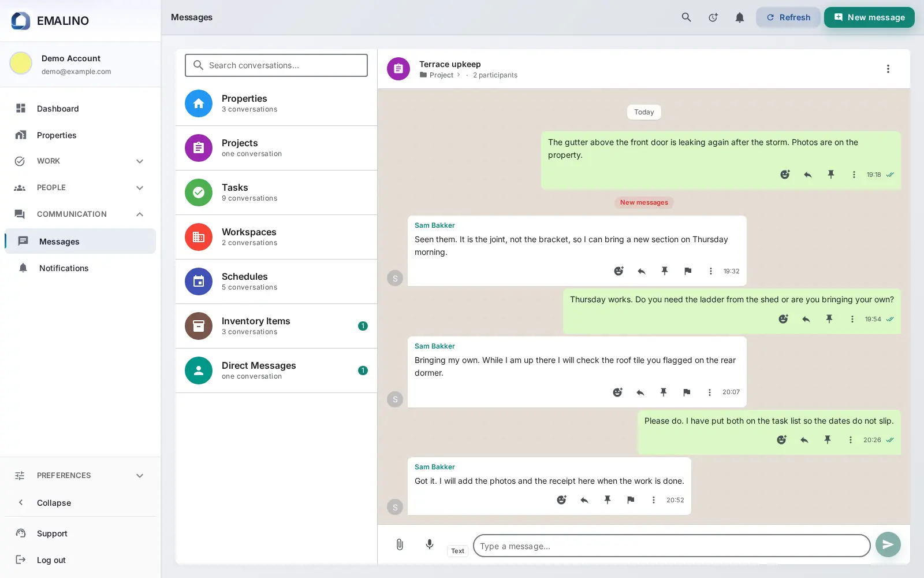Viewport: 924px width, 578px height.
Task: Click the activity refresh-clock icon in the header
Action: click(x=713, y=17)
